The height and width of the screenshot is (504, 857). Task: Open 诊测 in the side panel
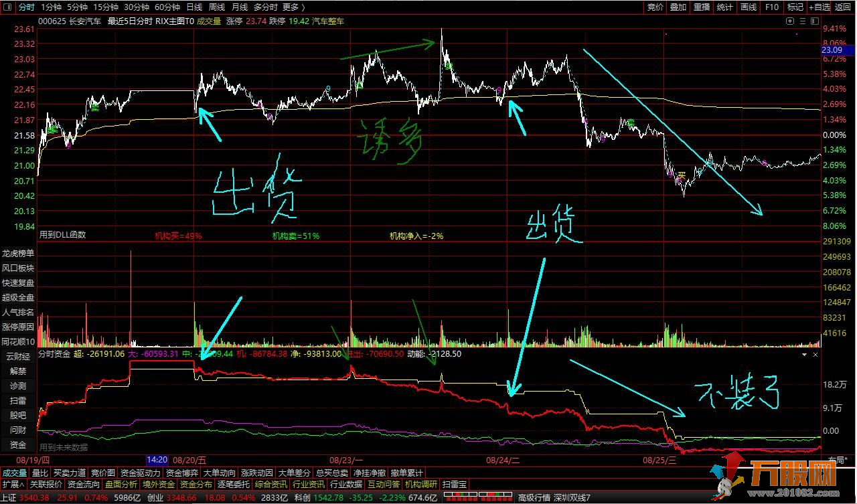point(18,386)
